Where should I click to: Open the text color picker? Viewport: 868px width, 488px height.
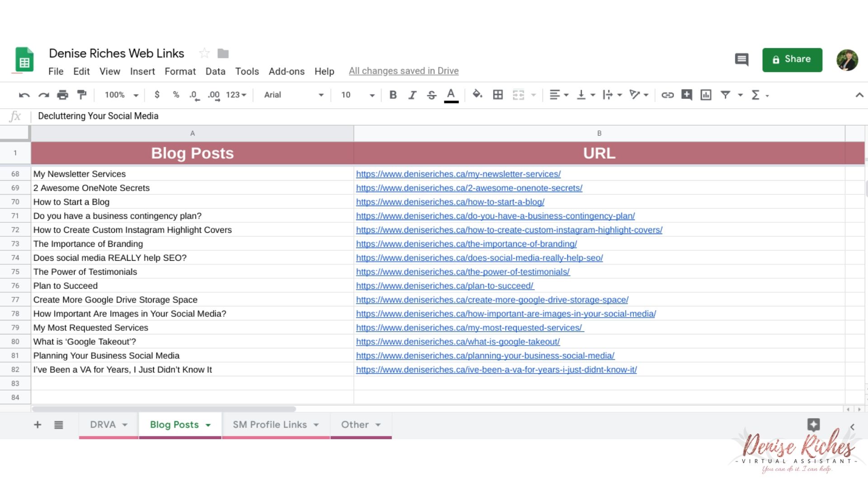click(x=451, y=95)
